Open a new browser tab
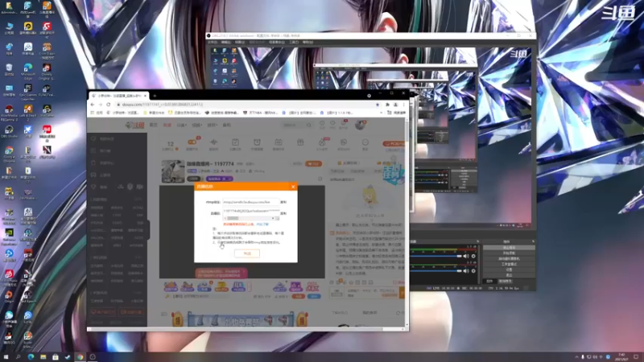The image size is (644, 362). [x=155, y=96]
